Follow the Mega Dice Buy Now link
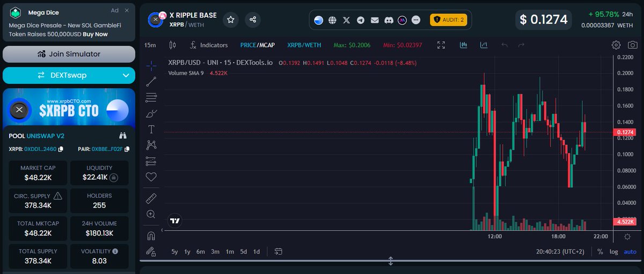The width and height of the screenshot is (644, 274). [x=95, y=34]
